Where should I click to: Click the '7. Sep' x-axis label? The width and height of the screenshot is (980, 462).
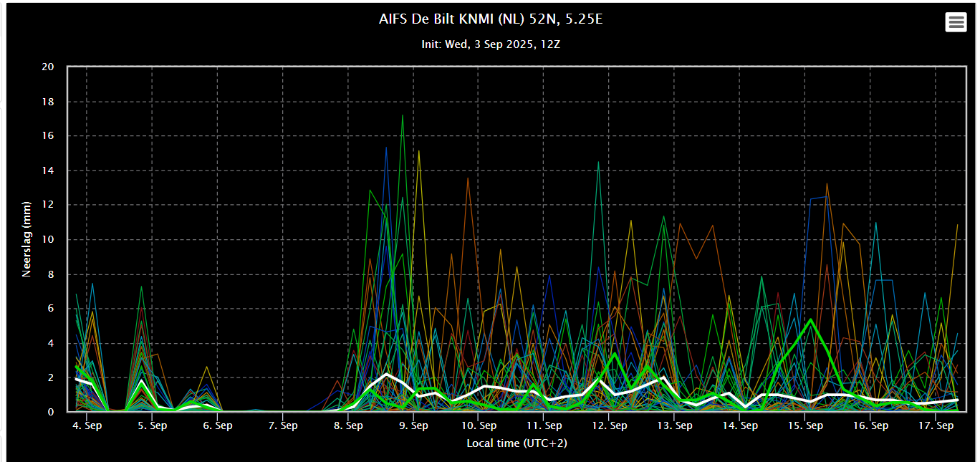[x=283, y=425]
